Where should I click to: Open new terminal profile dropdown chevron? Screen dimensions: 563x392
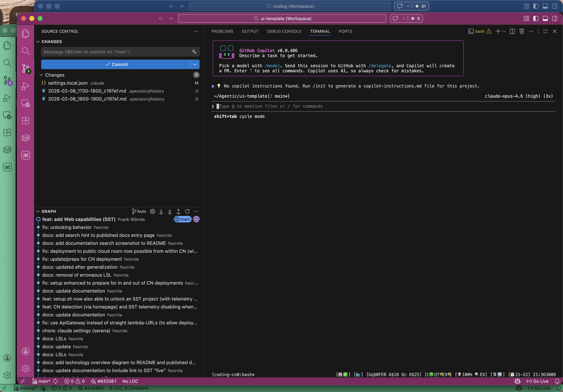point(504,31)
